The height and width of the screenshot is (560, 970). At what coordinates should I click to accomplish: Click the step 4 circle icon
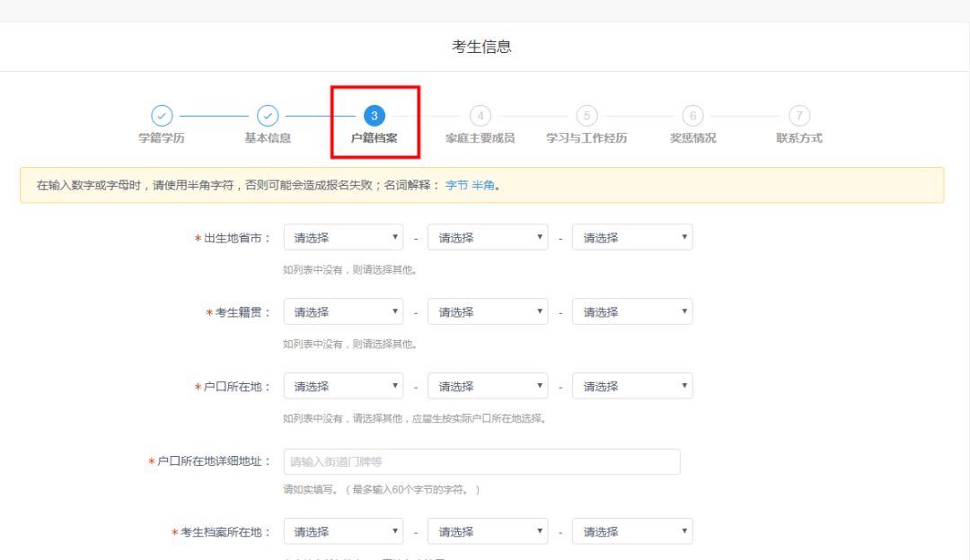pos(481,116)
